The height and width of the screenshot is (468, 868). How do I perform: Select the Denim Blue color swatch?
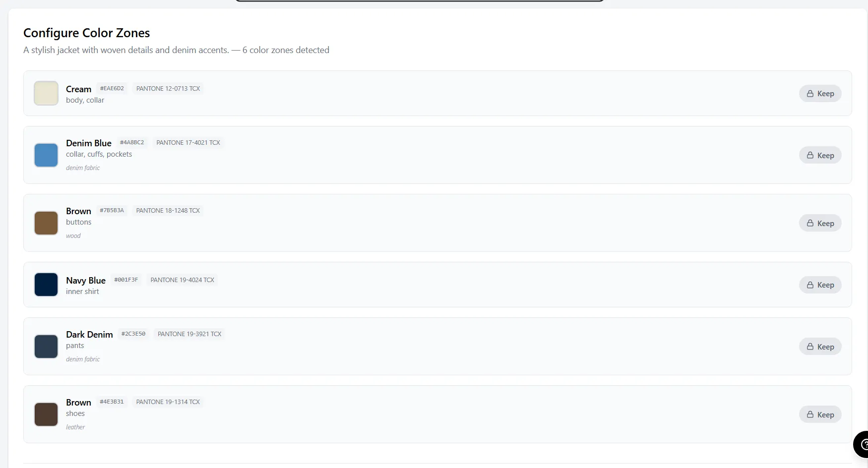(x=46, y=155)
